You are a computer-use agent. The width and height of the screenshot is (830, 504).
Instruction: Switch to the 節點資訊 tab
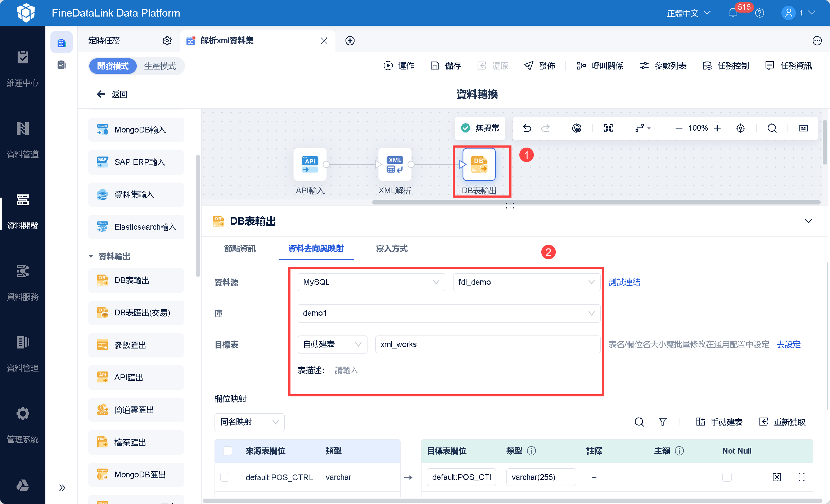point(240,249)
